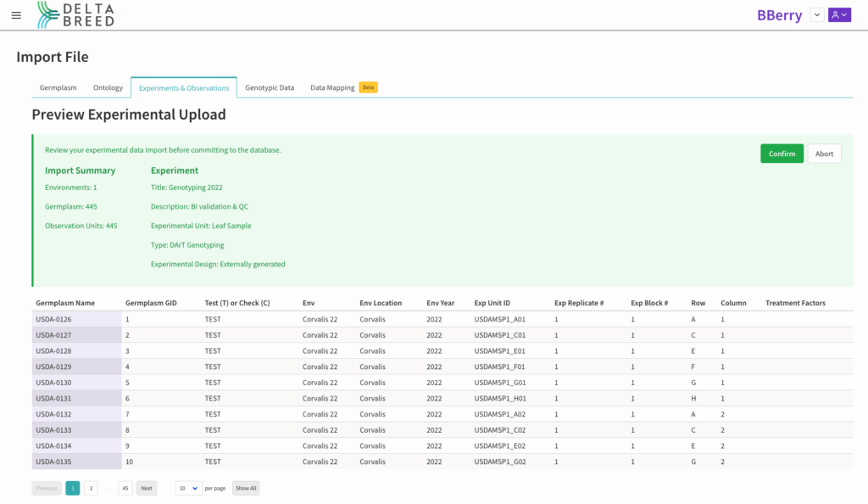This screenshot has width=868, height=504.
Task: Open the hamburger navigation menu
Action: pyautogui.click(x=16, y=15)
